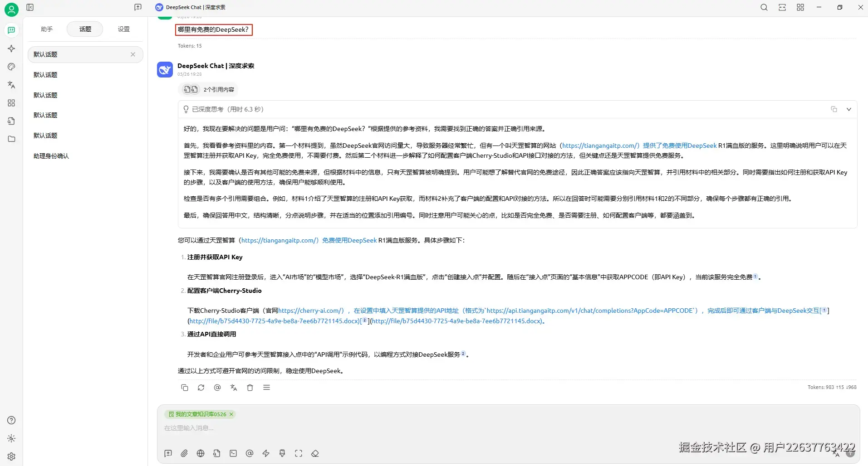Screen dimensions: 868x466
Task: Select the second 默认话题 topic
Action: pyautogui.click(x=85, y=75)
